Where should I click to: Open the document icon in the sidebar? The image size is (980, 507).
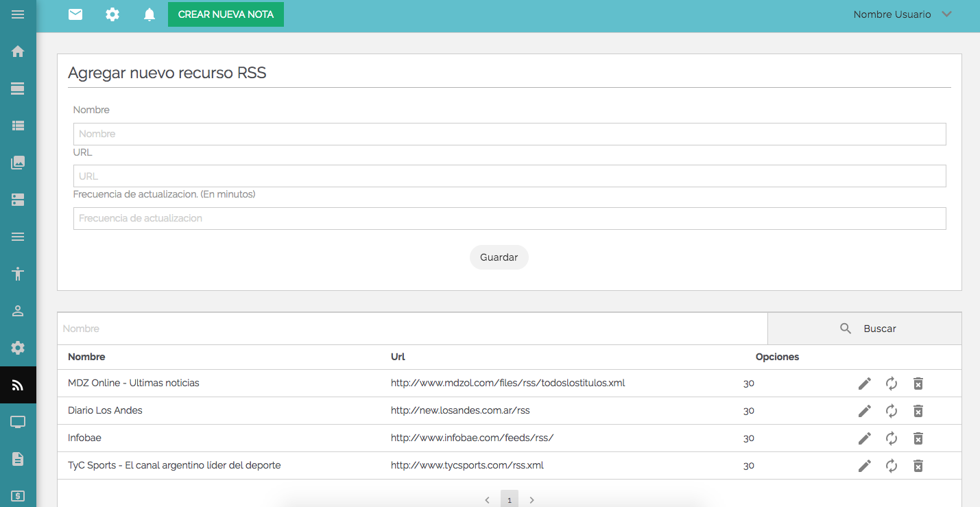18,459
